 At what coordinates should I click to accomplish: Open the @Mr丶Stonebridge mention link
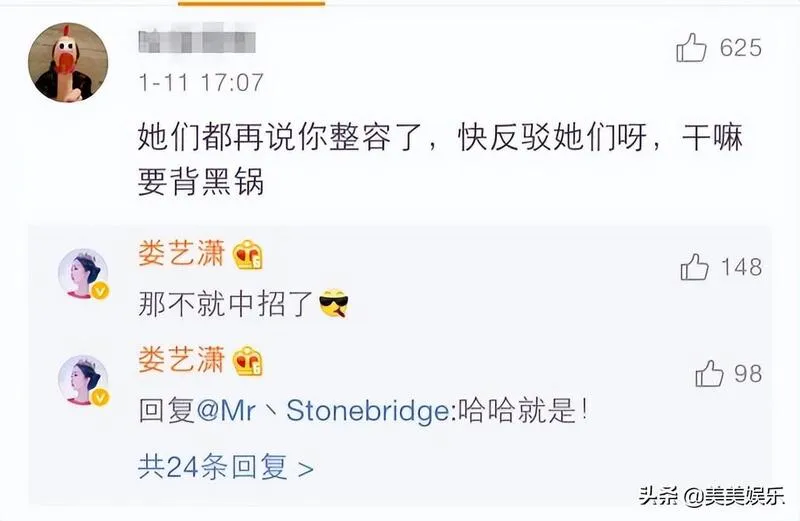[x=323, y=410]
